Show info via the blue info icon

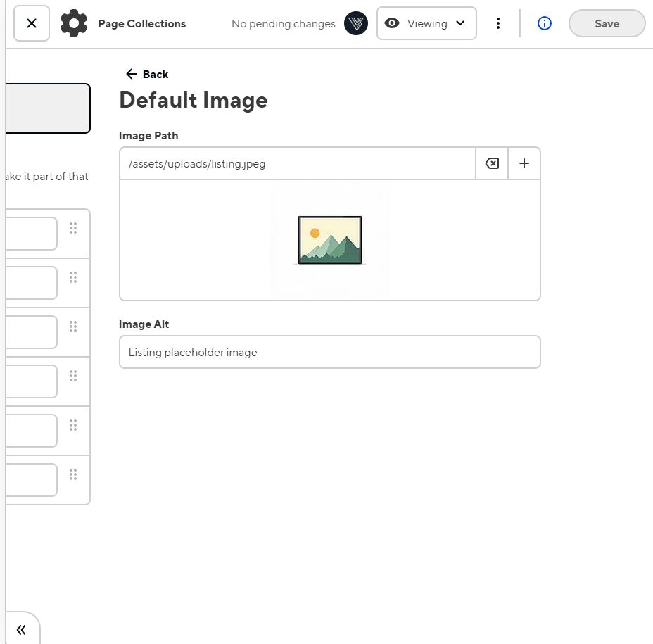pos(544,23)
